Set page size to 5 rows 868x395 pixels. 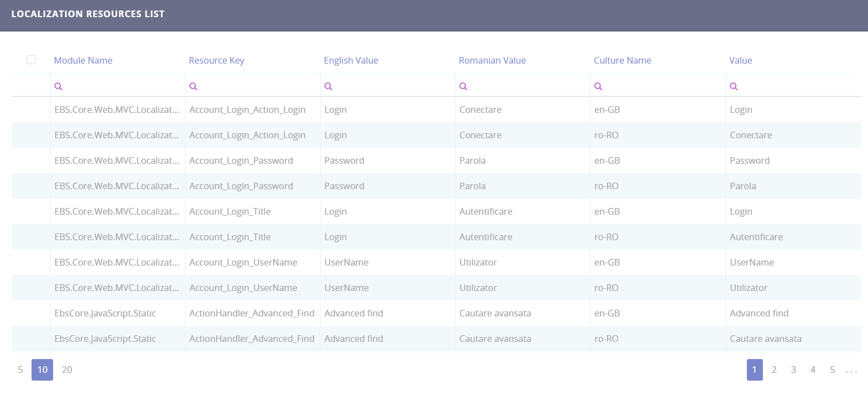coord(20,370)
